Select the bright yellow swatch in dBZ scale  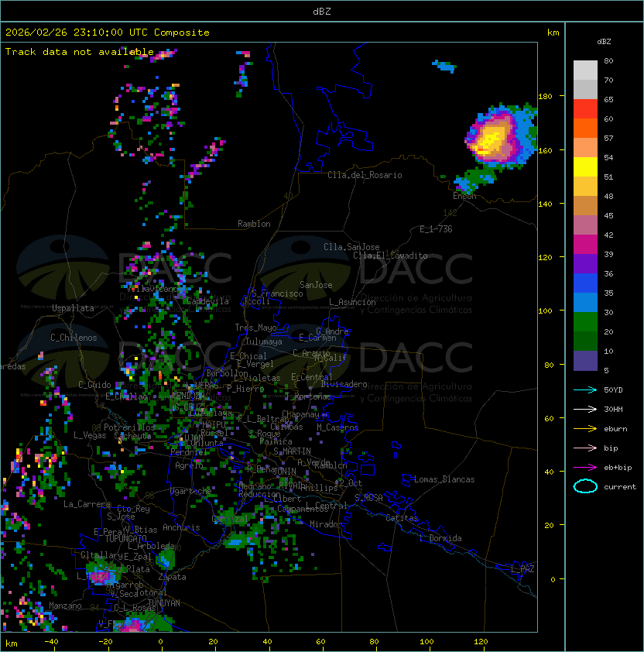point(585,167)
